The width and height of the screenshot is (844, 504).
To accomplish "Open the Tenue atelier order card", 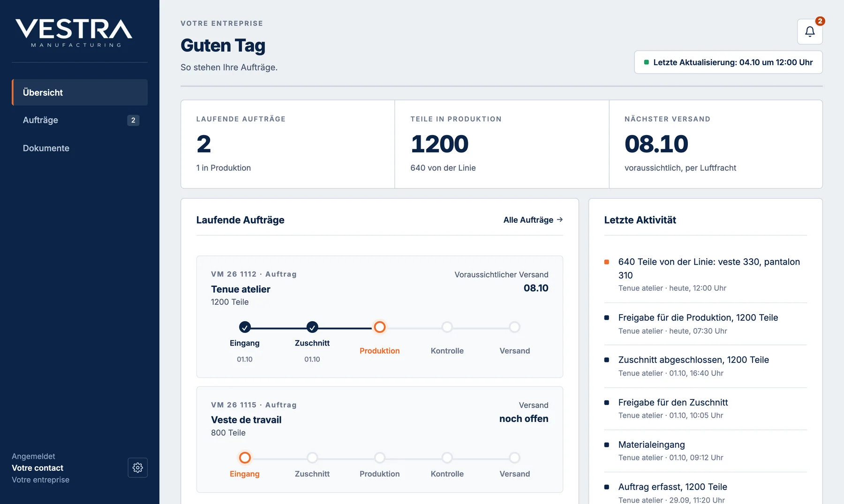I will [x=380, y=317].
